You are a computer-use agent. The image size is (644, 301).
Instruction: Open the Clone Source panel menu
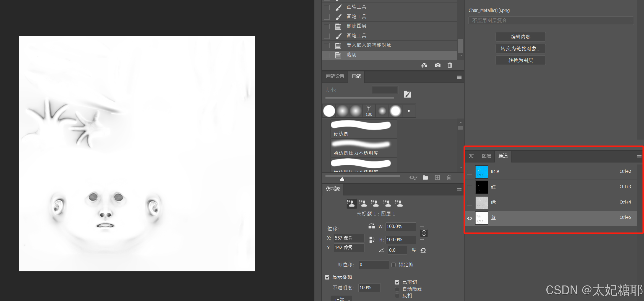pyautogui.click(x=459, y=189)
